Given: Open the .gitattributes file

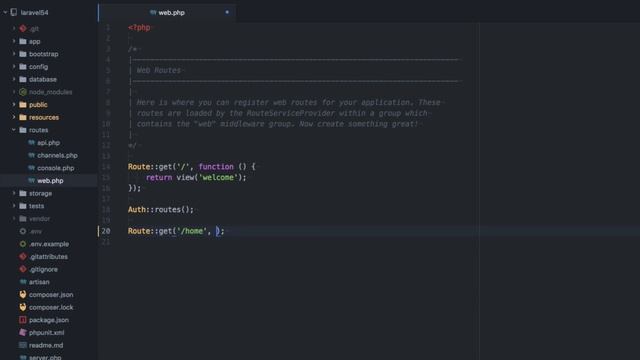Looking at the screenshot, I should [49, 256].
